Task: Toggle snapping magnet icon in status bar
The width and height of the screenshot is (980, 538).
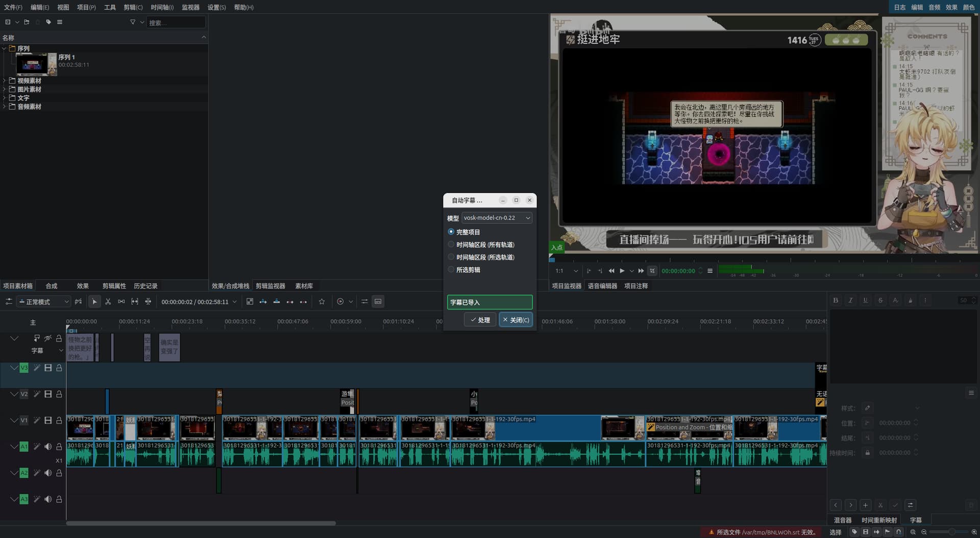Action: click(x=899, y=532)
